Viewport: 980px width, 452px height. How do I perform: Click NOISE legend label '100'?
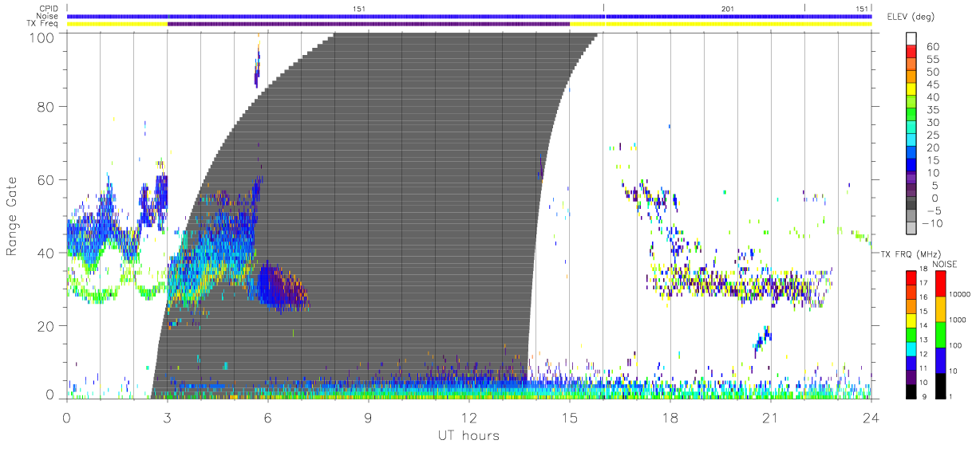[x=954, y=345]
